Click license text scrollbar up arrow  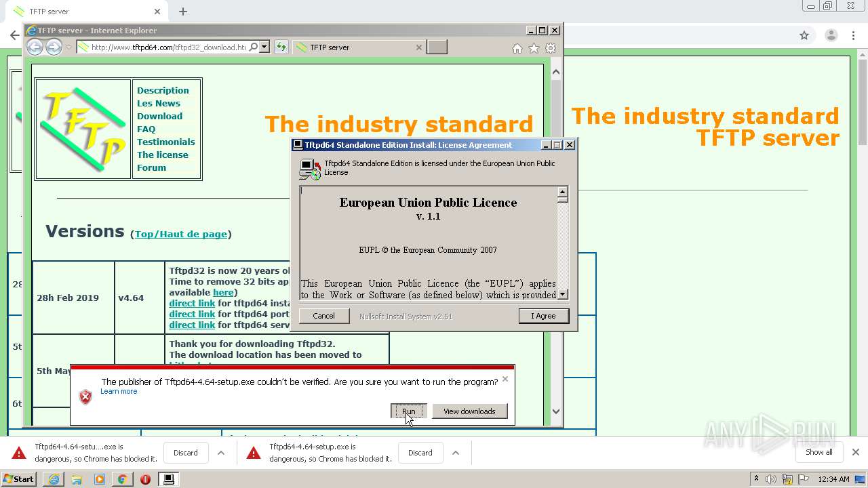[x=562, y=192]
